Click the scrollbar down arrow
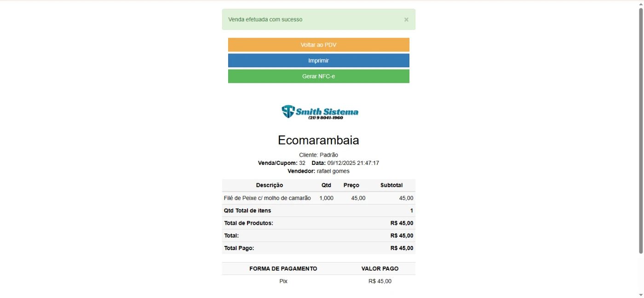Screen dimensions: 644x298 (640, 295)
